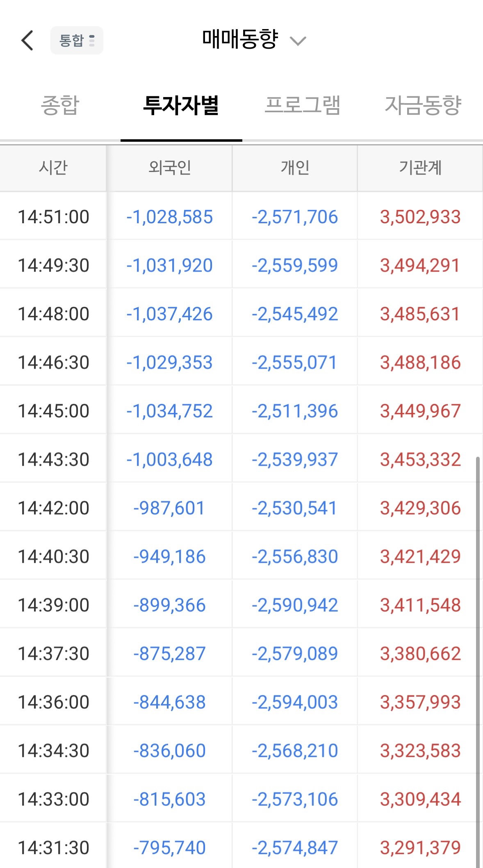483x868 pixels.
Task: Expand the 매매동향 title dropdown chevron
Action: [x=298, y=41]
